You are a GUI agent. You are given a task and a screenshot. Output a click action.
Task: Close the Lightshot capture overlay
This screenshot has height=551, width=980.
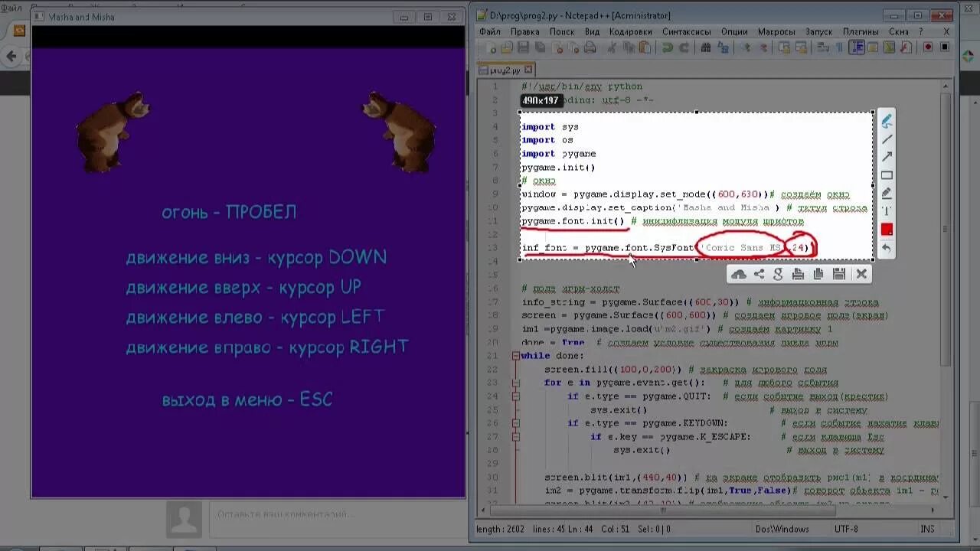tap(861, 274)
